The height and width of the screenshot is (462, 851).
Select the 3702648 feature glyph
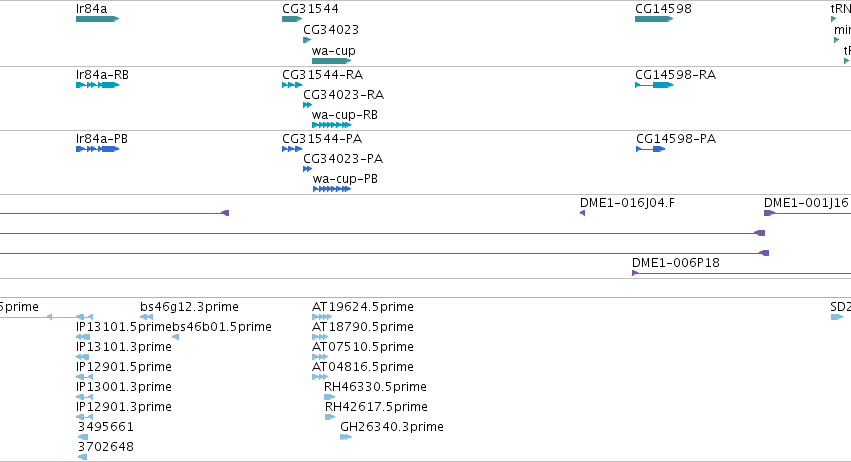pyautogui.click(x=82, y=457)
